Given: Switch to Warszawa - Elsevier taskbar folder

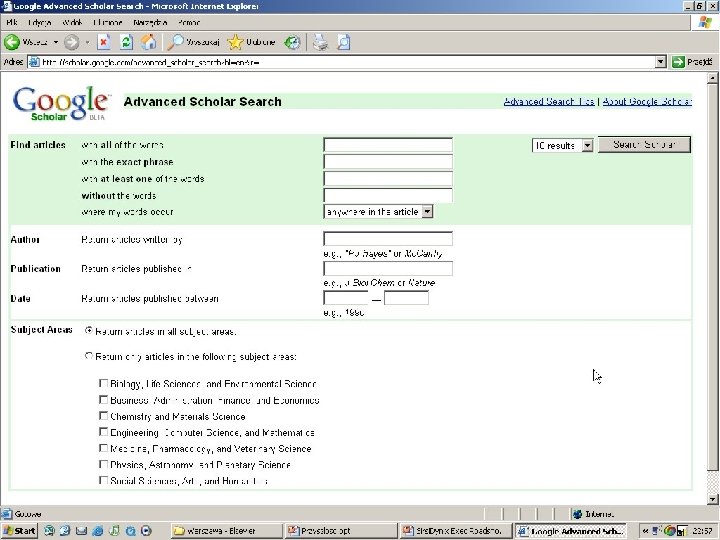Looking at the screenshot, I should pyautogui.click(x=226, y=531).
